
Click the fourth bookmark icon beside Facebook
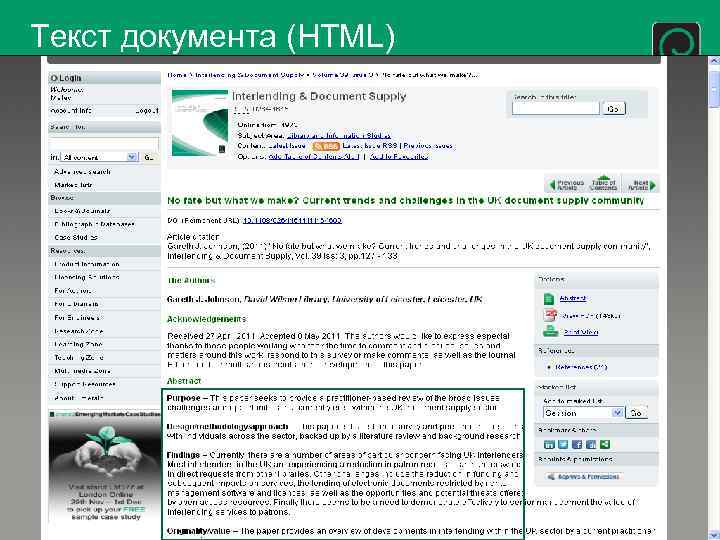[591, 444]
